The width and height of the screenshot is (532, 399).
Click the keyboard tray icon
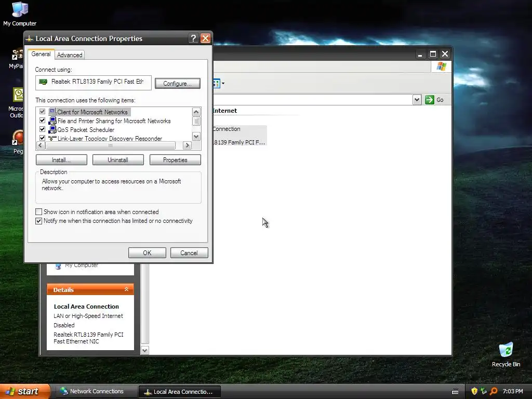[x=455, y=392]
